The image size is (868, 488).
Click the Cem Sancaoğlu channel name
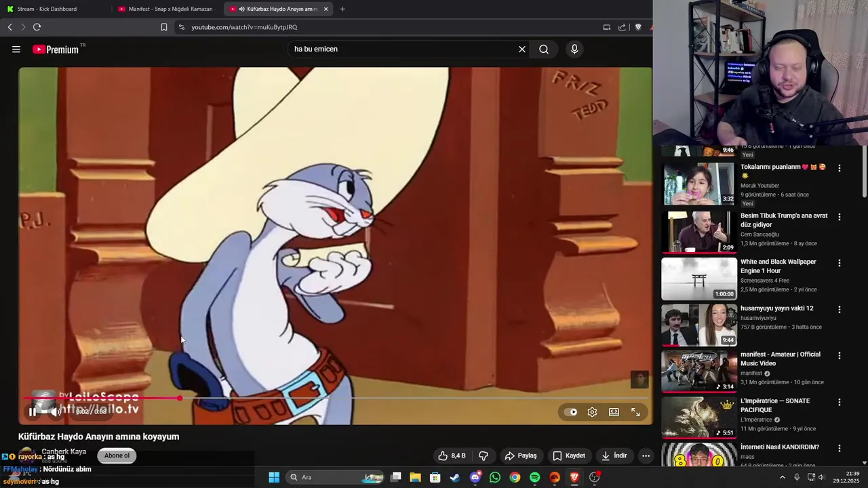point(759,235)
